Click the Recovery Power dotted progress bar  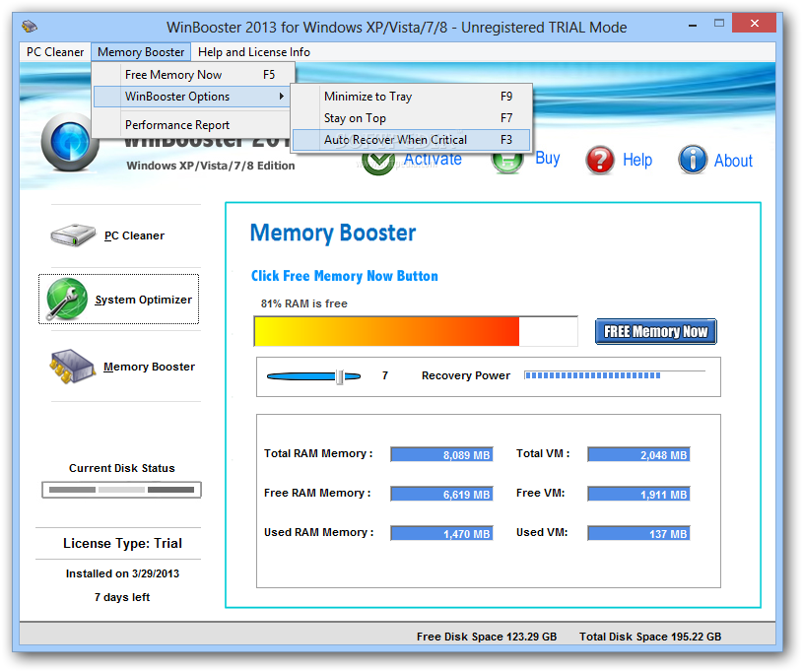615,375
